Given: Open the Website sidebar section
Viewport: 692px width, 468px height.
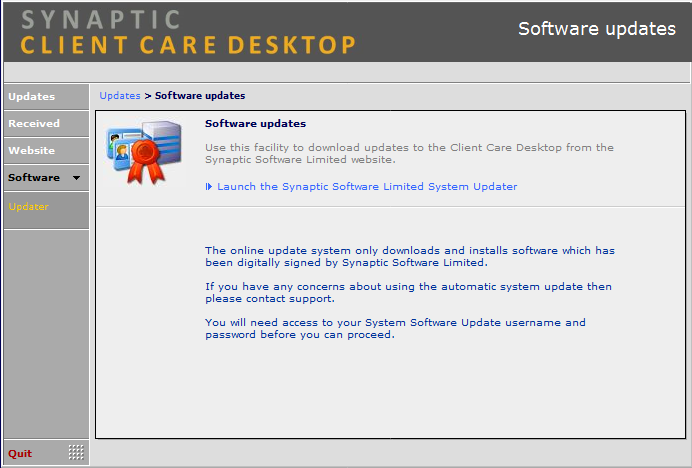Looking at the screenshot, I should (x=46, y=151).
